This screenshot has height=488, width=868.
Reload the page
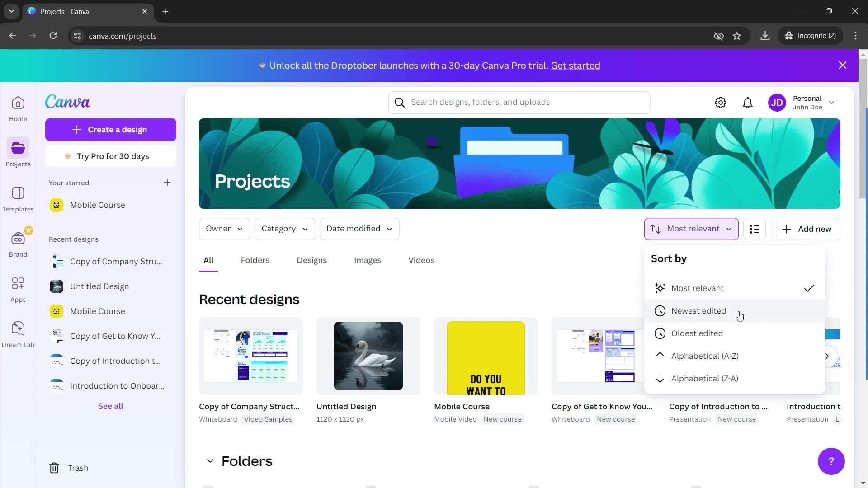click(53, 36)
